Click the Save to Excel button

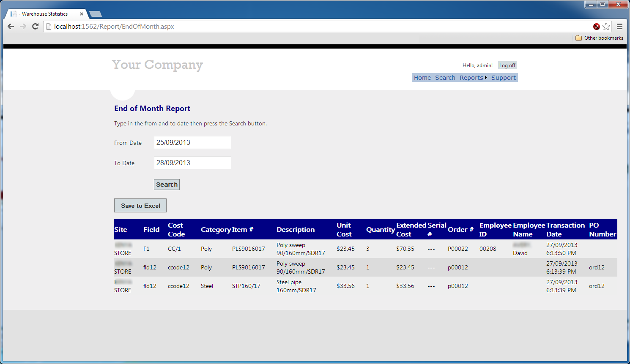pos(140,206)
